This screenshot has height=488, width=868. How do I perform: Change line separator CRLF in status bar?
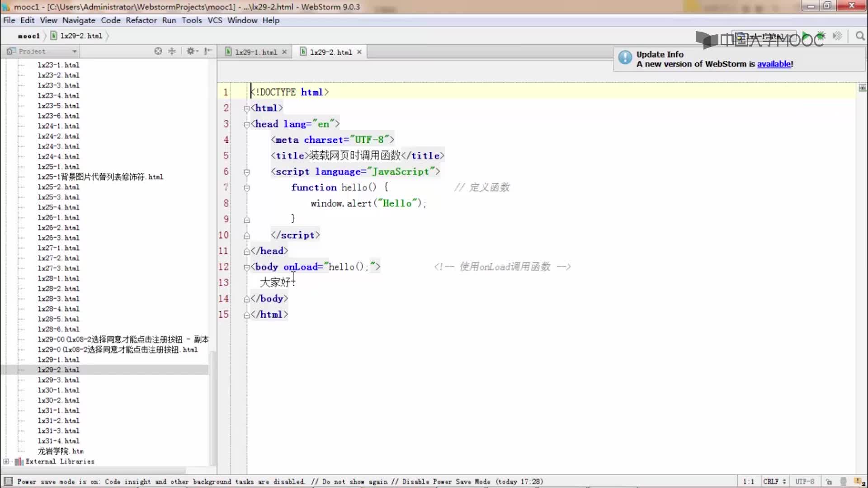[x=774, y=482]
